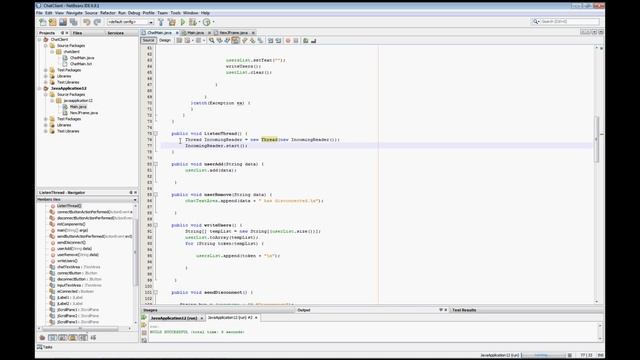Click the Profile Main Project clock icon
The height and width of the screenshot is (360, 640).
[207, 22]
